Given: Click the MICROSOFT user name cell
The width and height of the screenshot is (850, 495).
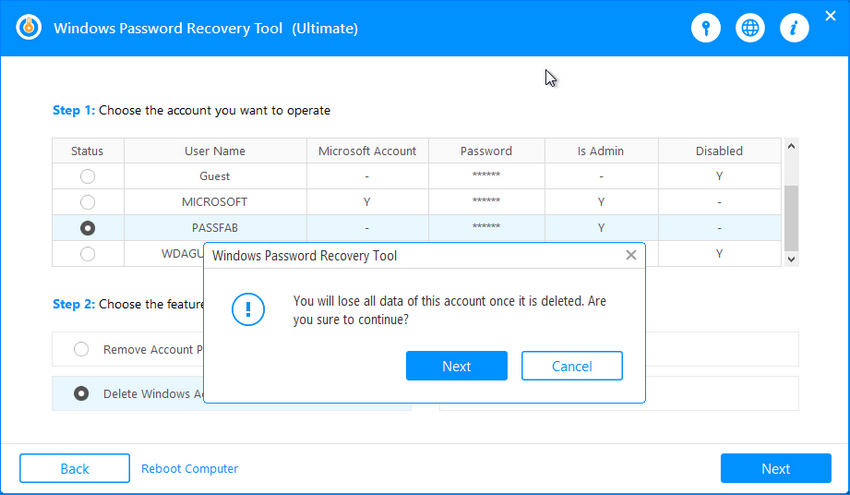Looking at the screenshot, I should (x=215, y=202).
